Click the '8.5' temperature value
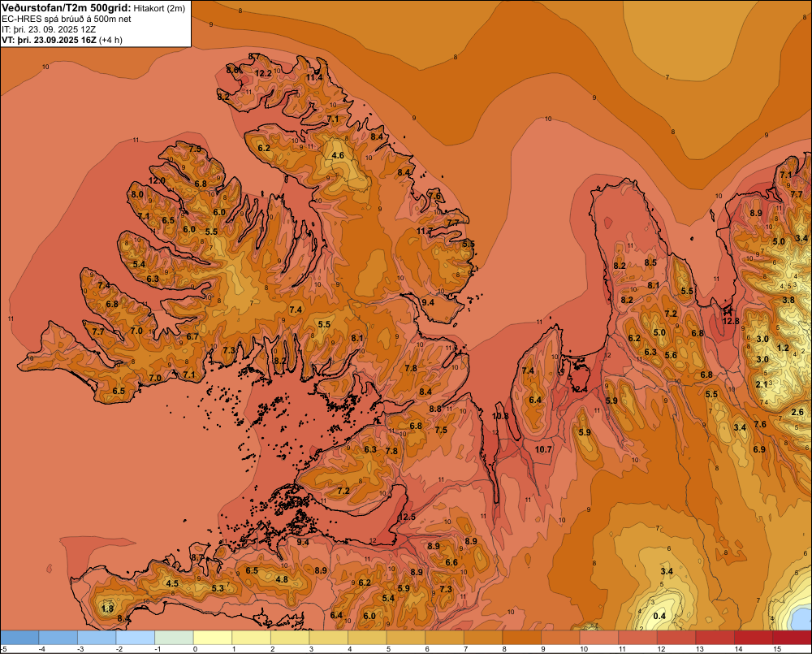This screenshot has height=654, width=812. pyautogui.click(x=650, y=262)
